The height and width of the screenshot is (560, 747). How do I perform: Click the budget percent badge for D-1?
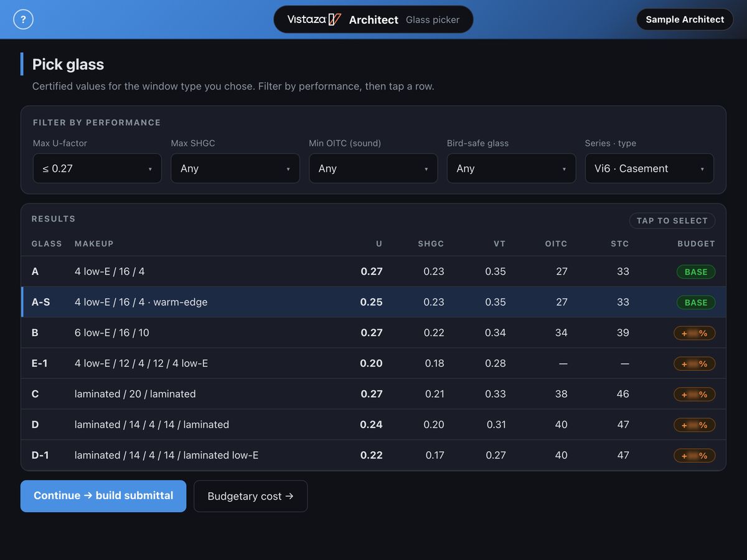pyautogui.click(x=695, y=455)
